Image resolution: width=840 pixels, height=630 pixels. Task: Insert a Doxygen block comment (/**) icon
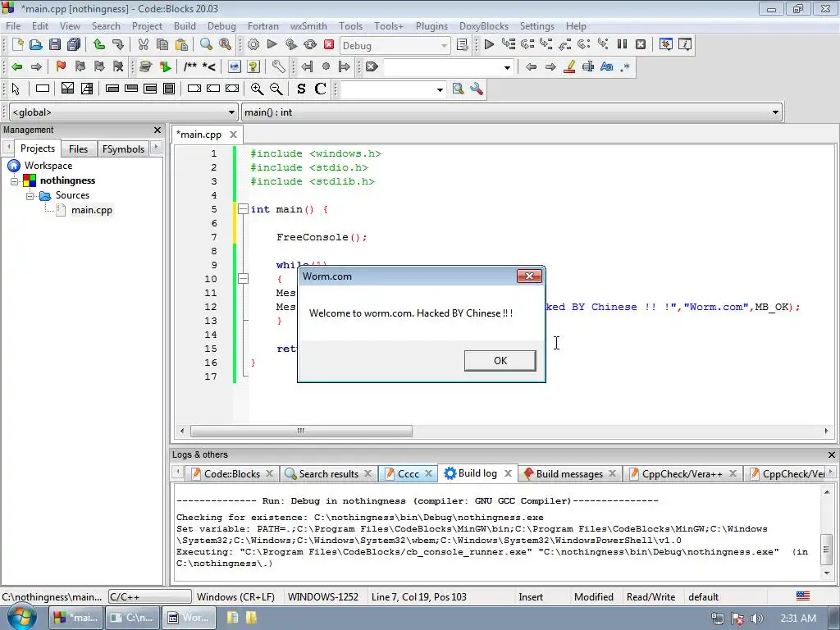tap(190, 66)
